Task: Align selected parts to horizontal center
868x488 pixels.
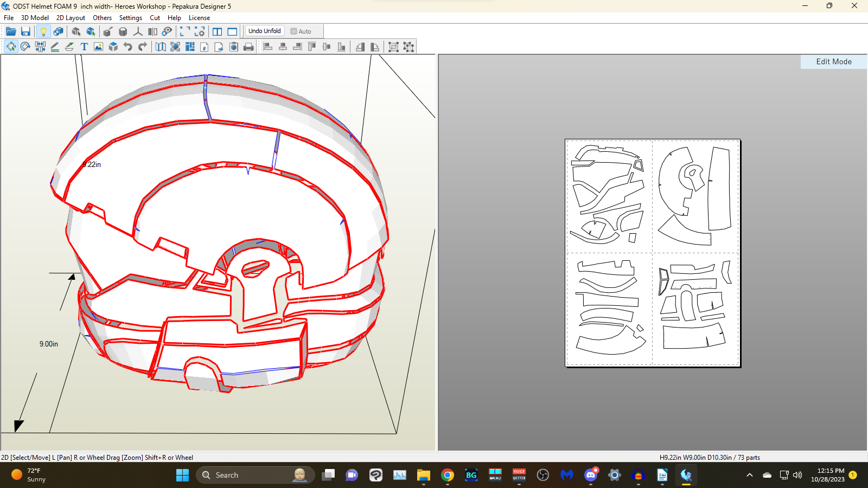Action: [x=283, y=47]
